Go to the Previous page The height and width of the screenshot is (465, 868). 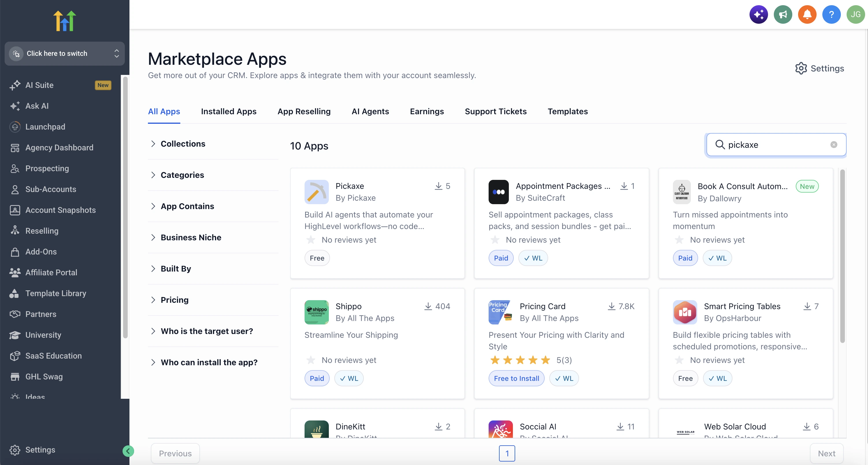[175, 453]
